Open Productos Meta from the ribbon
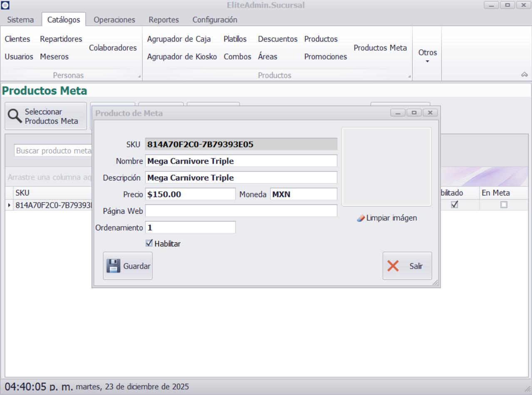Viewport: 532px width, 395px height. tap(380, 48)
